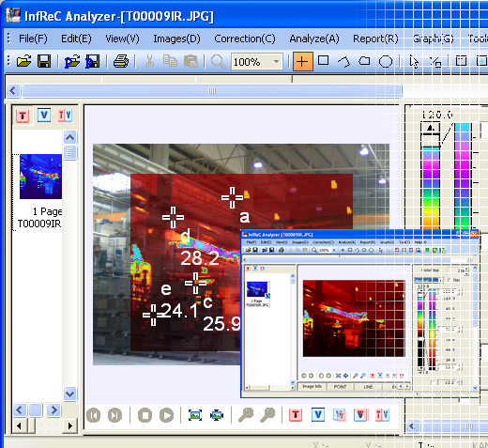Select the rectangle area tool
Screen dimensions: 488x448
(323, 60)
